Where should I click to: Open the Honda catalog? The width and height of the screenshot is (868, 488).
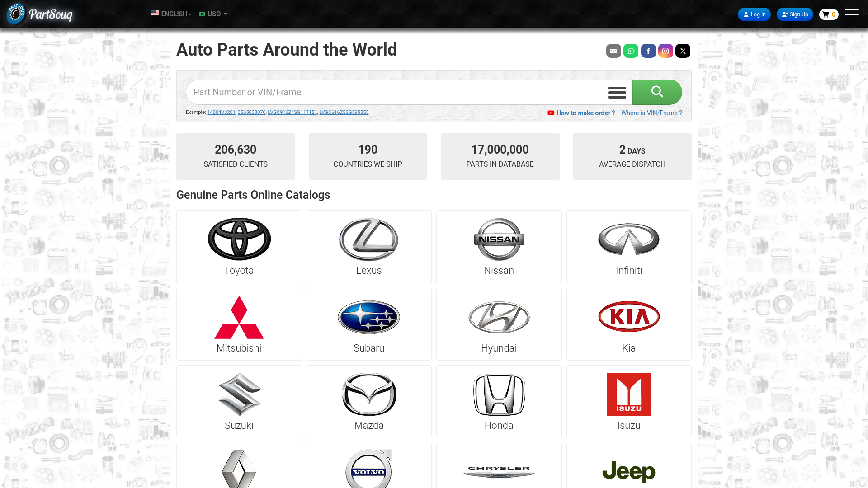[x=499, y=402]
